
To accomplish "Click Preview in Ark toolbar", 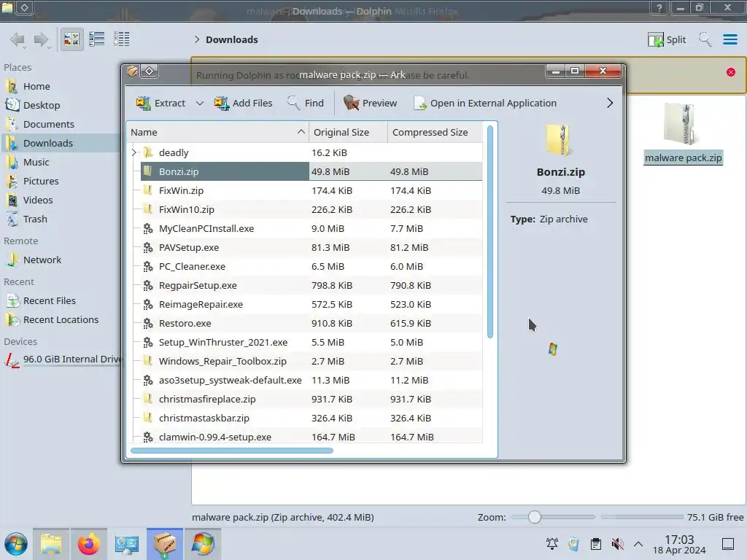I will [370, 103].
